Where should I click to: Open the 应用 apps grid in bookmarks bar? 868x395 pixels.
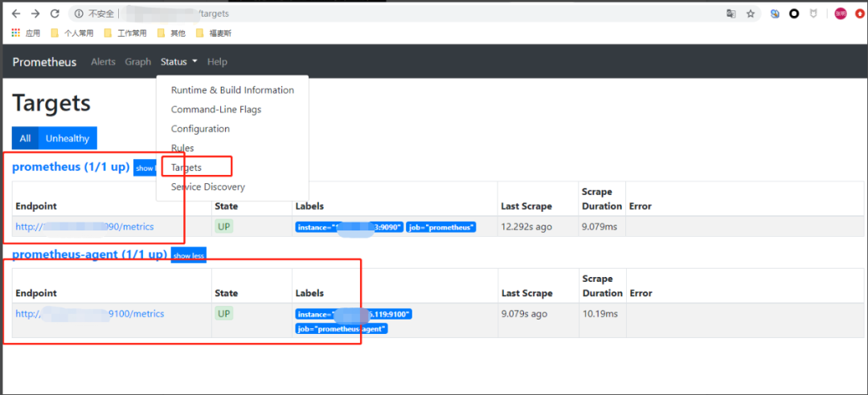[26, 33]
